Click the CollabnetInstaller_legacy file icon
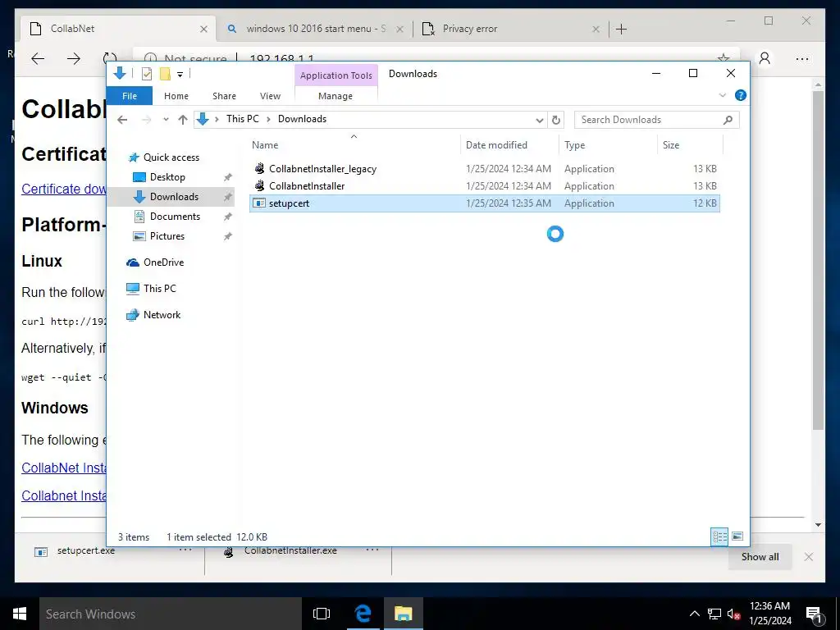The image size is (840, 630). coord(259,169)
